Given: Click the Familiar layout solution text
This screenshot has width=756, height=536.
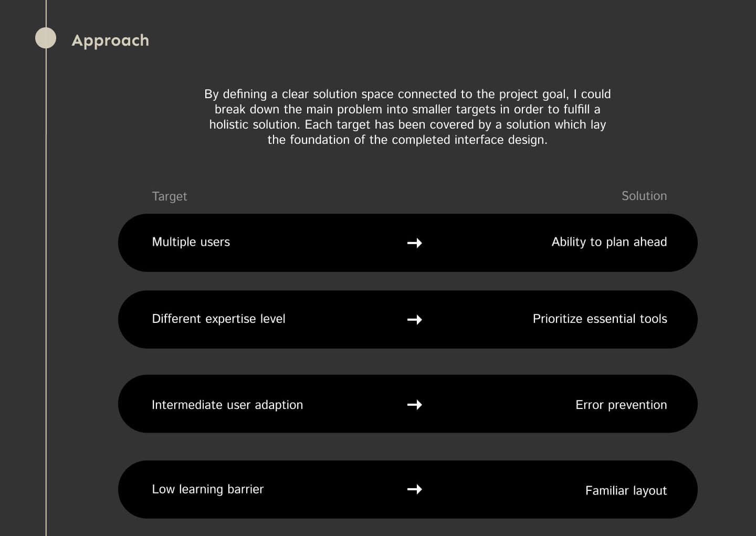Looking at the screenshot, I should click(x=626, y=490).
